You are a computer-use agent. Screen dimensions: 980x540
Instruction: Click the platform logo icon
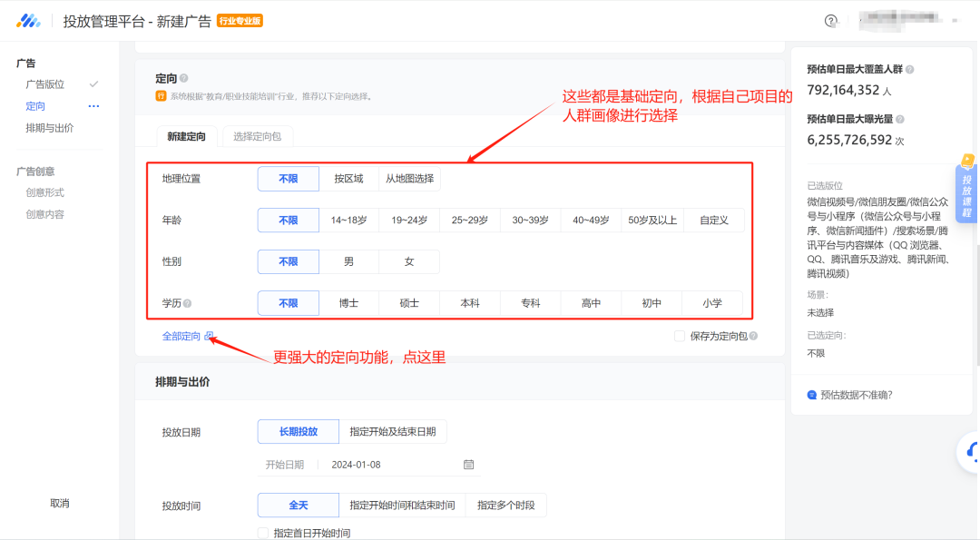[28, 21]
